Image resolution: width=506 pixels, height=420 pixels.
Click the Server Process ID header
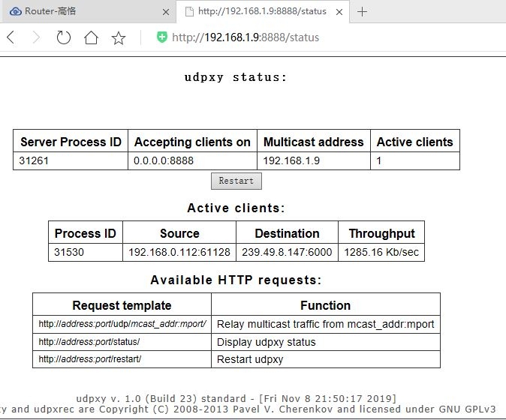[71, 142]
